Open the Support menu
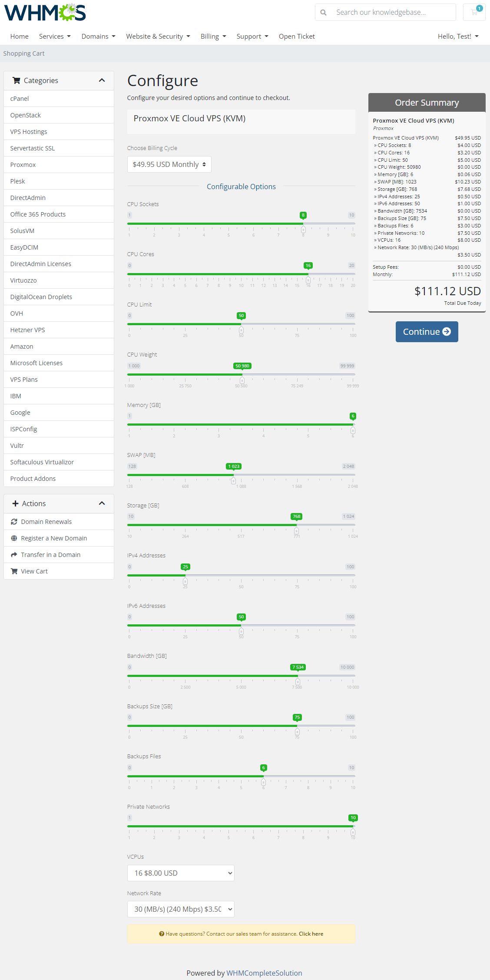The width and height of the screenshot is (490, 980). [252, 37]
